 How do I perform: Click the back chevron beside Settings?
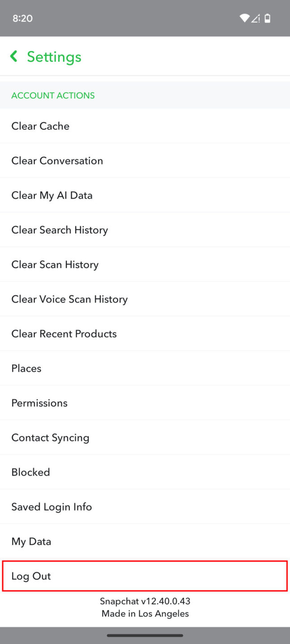pos(13,56)
